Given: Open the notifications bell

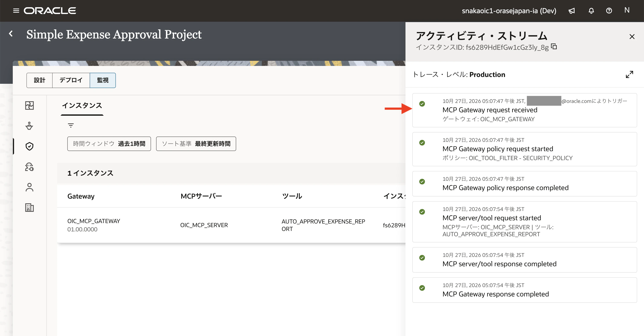Looking at the screenshot, I should tap(591, 11).
